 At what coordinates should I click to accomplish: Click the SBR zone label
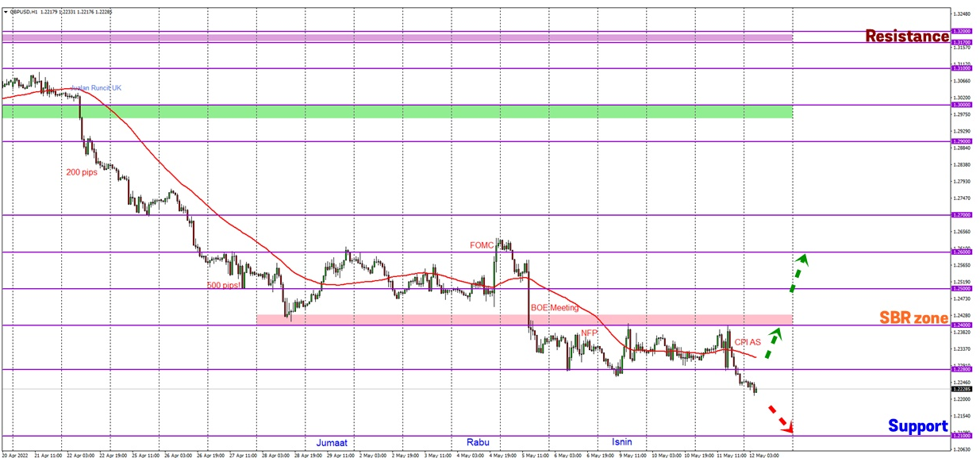[913, 318]
